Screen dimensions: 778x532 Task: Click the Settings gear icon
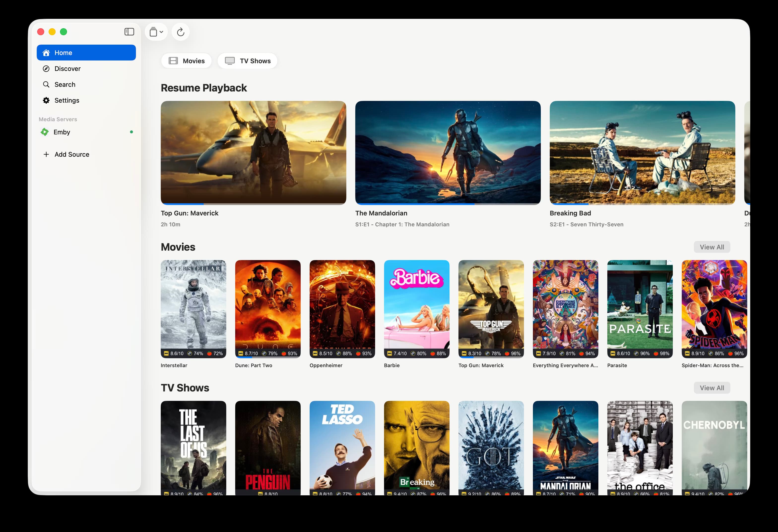(x=46, y=100)
